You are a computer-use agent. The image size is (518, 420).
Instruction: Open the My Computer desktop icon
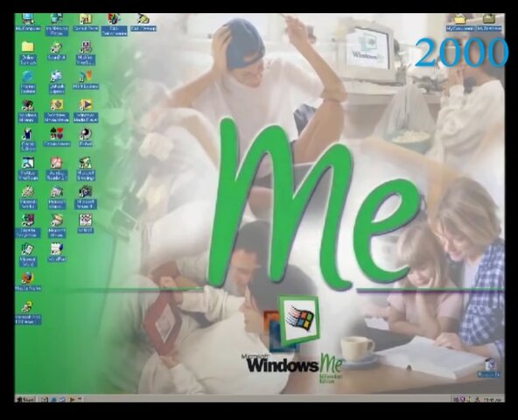[x=28, y=22]
